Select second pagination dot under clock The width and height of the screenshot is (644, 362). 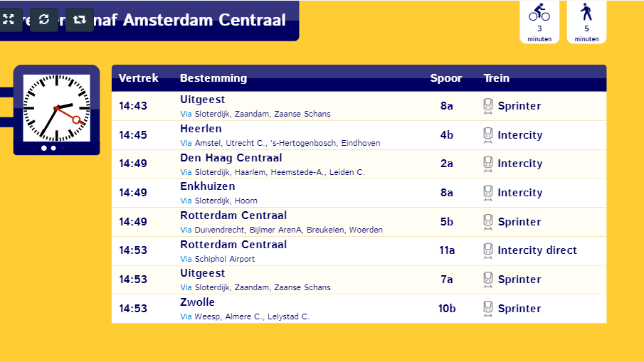53,148
